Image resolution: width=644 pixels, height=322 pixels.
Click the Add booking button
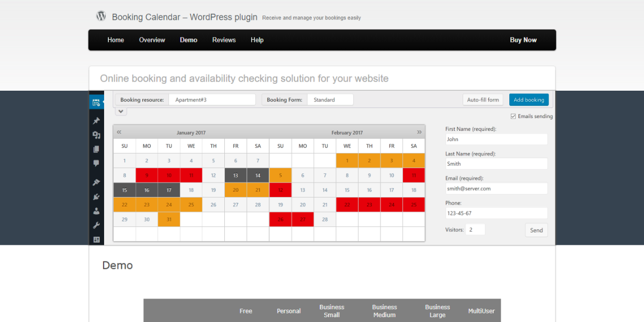pyautogui.click(x=529, y=100)
